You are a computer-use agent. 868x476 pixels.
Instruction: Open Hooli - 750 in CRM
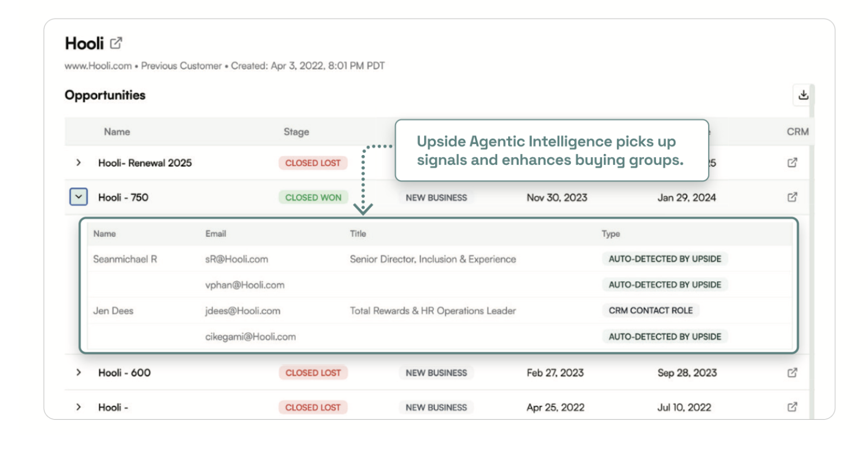(792, 197)
